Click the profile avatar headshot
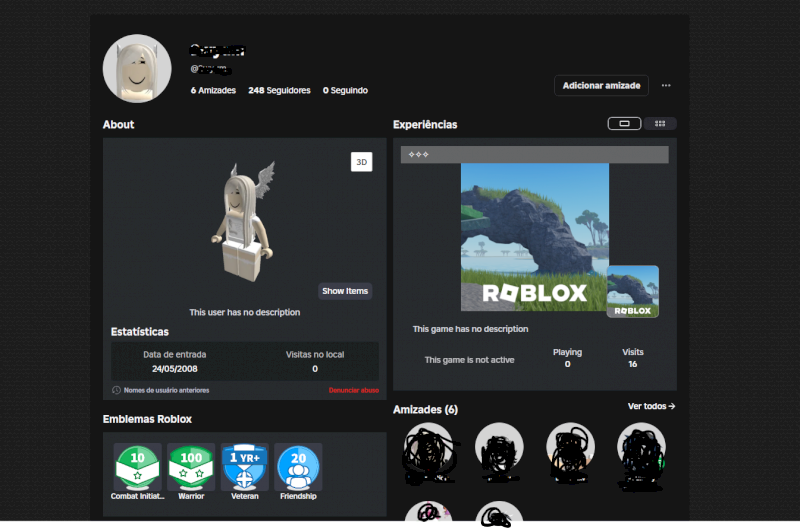The width and height of the screenshot is (800, 529). click(137, 68)
